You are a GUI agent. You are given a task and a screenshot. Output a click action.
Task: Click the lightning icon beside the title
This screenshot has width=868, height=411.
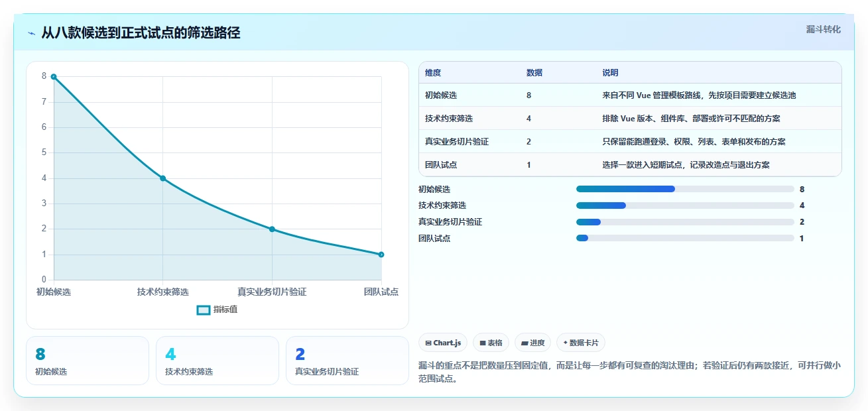[x=31, y=33]
